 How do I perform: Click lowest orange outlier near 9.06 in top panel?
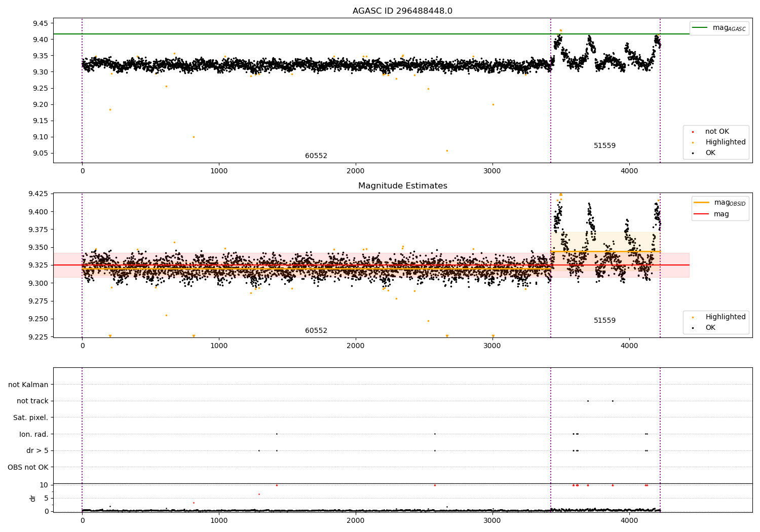(x=447, y=150)
